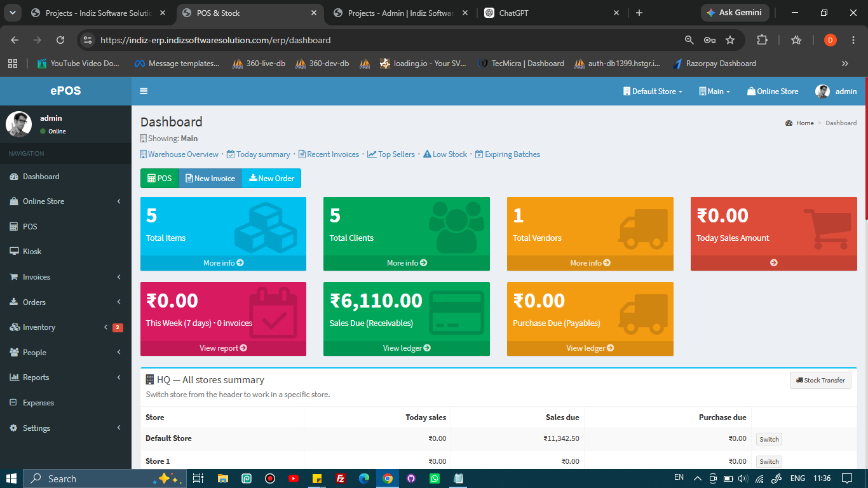Open More info on Total Clients card

pyautogui.click(x=407, y=263)
